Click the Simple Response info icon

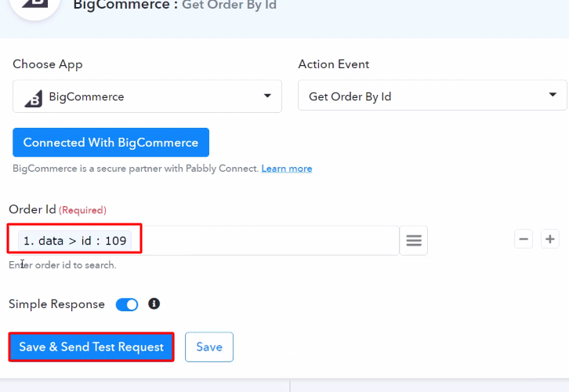pos(154,303)
